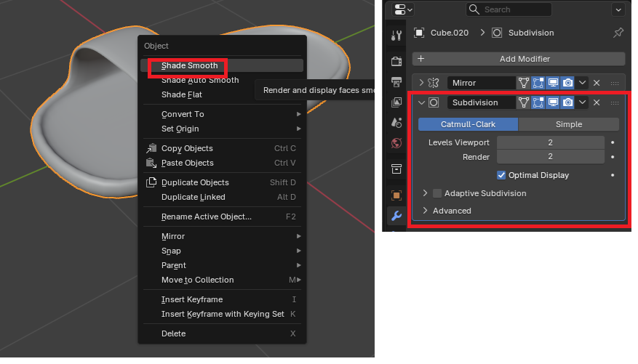This screenshot has height=364, width=638.
Task: Click the Levels Viewport value field
Action: [x=550, y=142]
